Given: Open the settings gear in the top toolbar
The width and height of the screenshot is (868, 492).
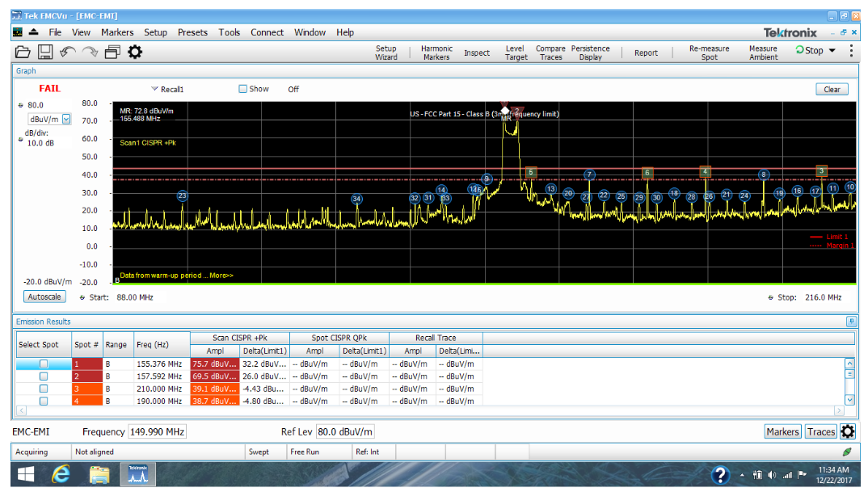Looking at the screenshot, I should (x=134, y=51).
